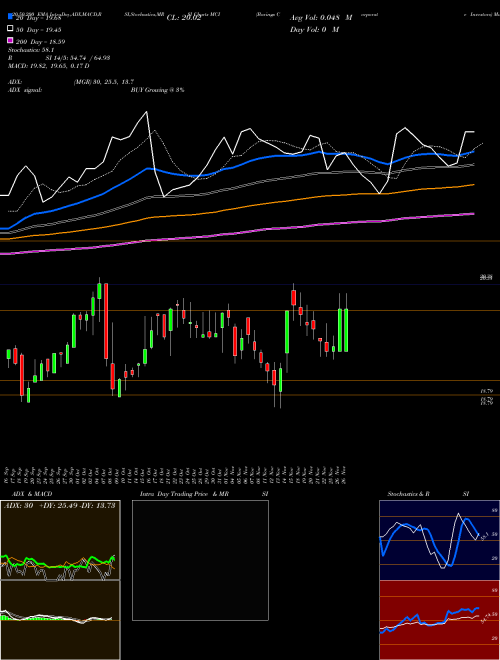Select the '200 Day - 18.59' legend text
This screenshot has height=660, width=500.
pyautogui.click(x=40, y=42)
